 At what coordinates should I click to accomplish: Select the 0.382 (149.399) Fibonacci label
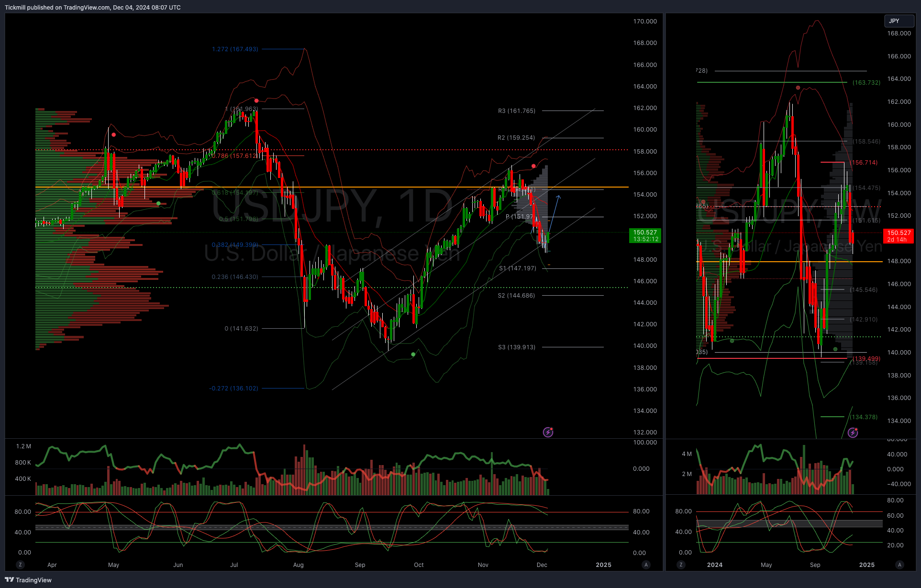(235, 244)
